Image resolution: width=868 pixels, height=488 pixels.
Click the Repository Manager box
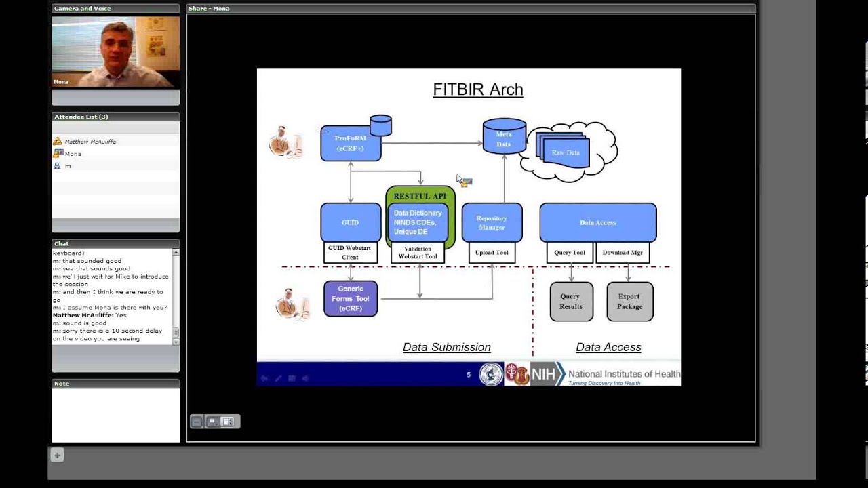pyautogui.click(x=492, y=222)
